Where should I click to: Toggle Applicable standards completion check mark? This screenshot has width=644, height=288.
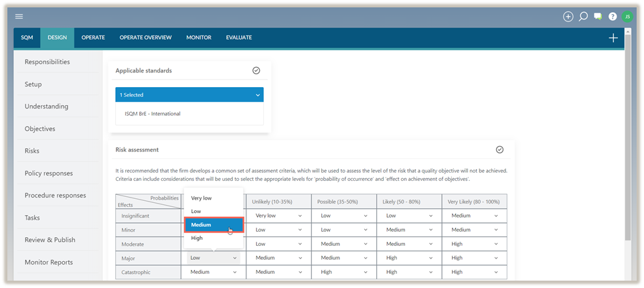[256, 70]
